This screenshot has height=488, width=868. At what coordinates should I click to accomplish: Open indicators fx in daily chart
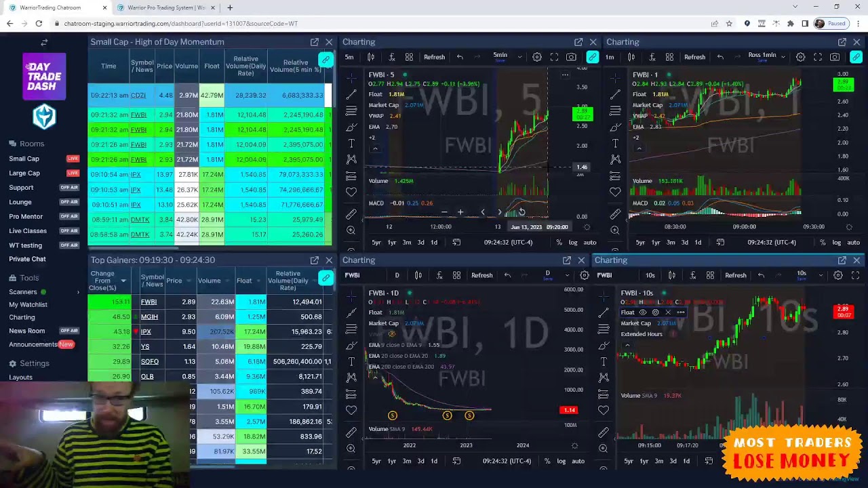[x=439, y=275]
